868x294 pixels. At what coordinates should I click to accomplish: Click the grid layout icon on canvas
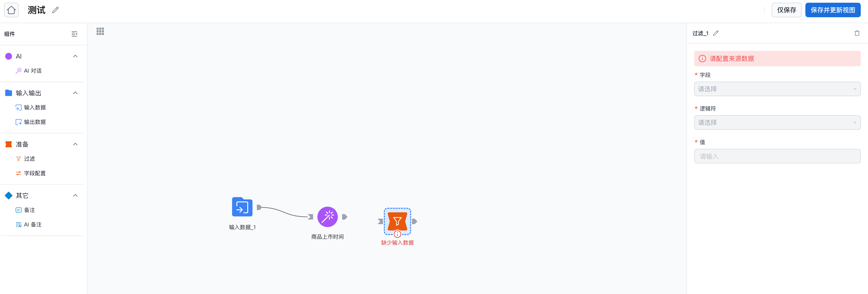pyautogui.click(x=100, y=31)
